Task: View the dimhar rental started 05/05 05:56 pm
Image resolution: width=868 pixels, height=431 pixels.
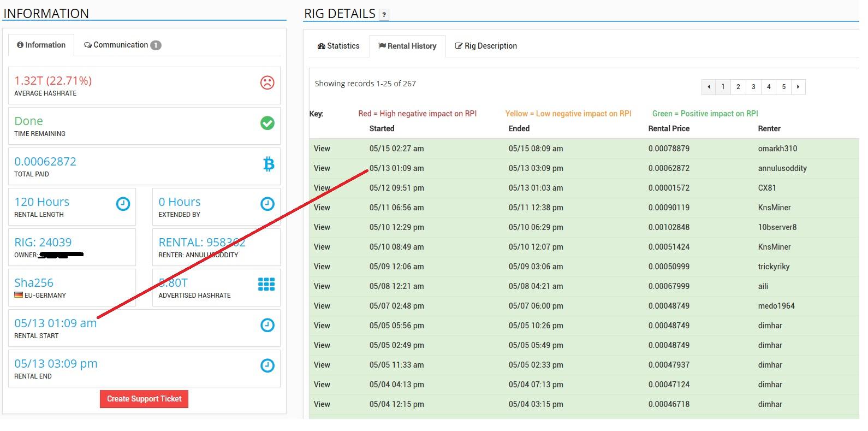Action: tap(322, 326)
